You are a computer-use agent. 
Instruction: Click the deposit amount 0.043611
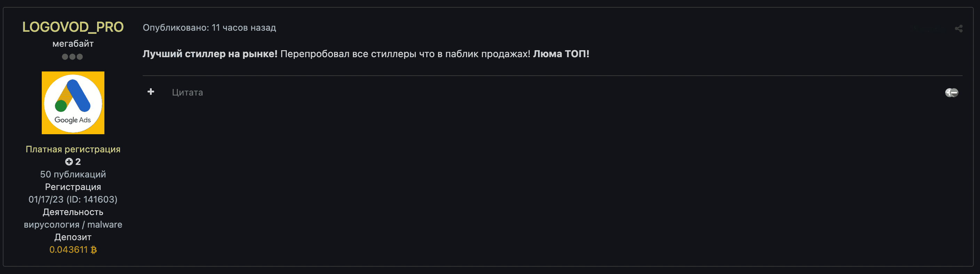click(x=69, y=250)
